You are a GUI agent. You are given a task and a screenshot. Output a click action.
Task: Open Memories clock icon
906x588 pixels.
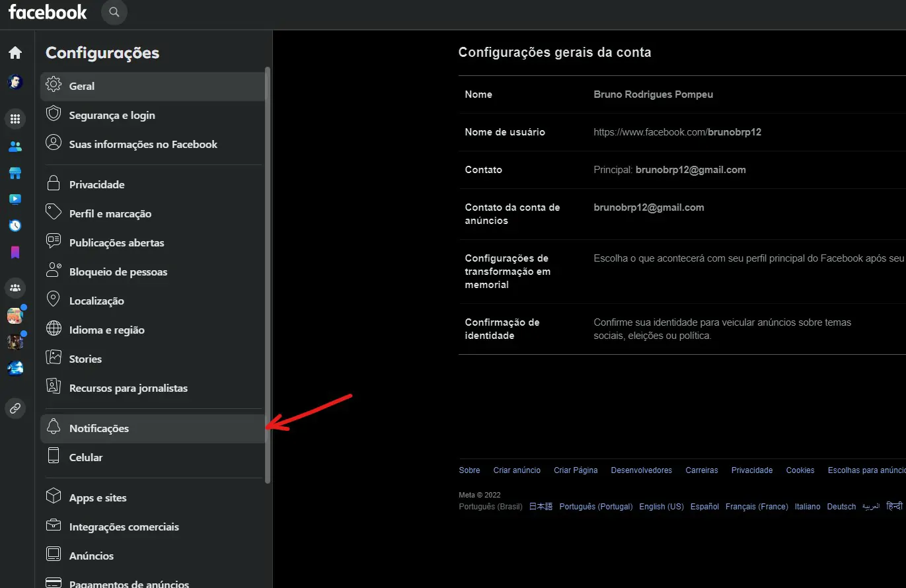15,226
